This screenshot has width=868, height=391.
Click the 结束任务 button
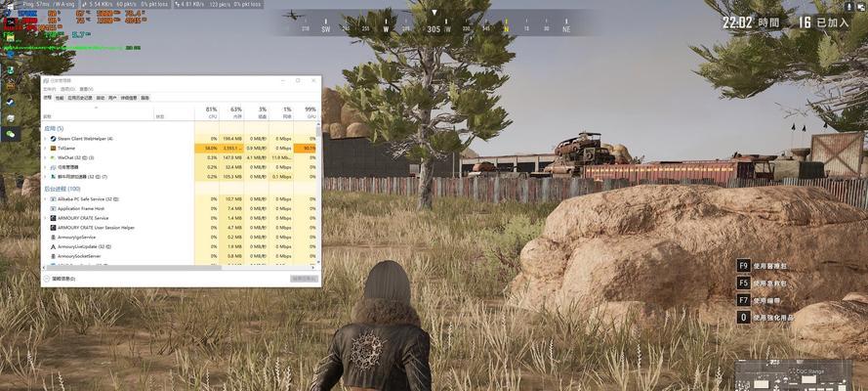(x=305, y=279)
